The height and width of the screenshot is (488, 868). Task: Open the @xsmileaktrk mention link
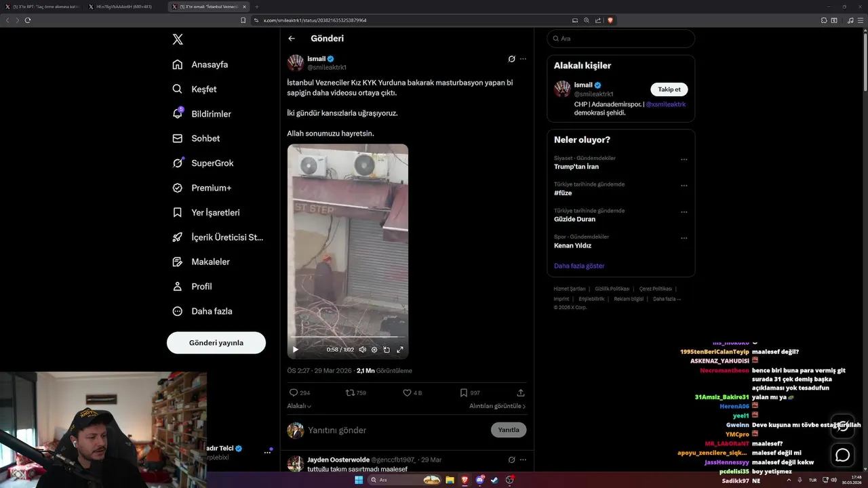coord(665,104)
